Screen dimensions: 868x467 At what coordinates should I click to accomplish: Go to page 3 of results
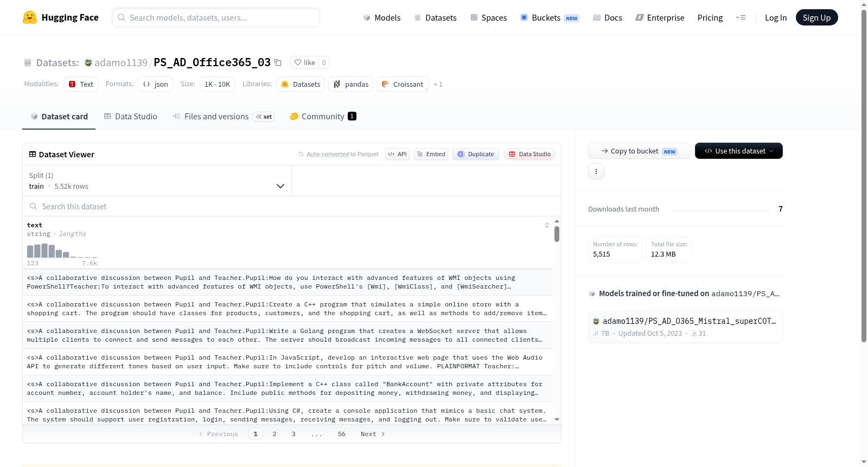pyautogui.click(x=293, y=434)
